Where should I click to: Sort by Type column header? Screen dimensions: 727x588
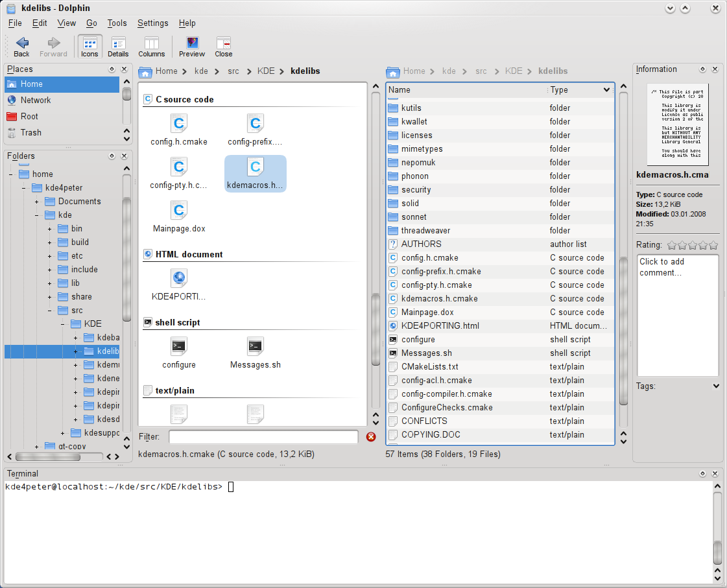click(580, 90)
